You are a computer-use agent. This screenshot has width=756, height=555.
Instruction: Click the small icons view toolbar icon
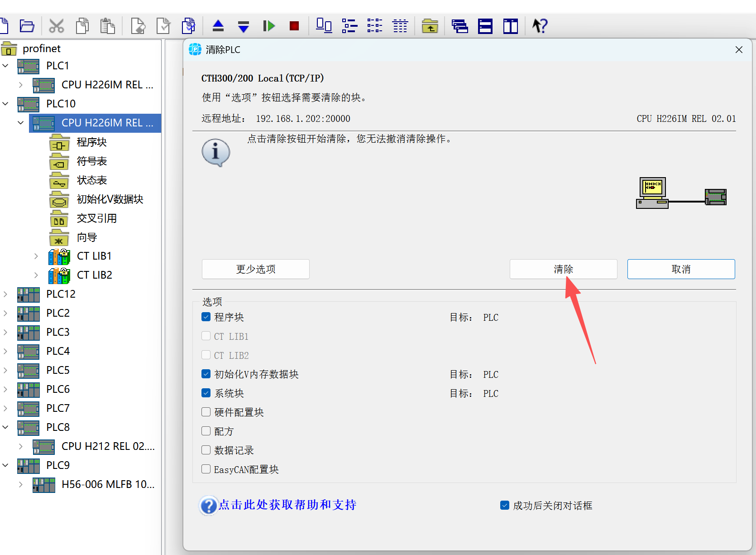tap(349, 26)
